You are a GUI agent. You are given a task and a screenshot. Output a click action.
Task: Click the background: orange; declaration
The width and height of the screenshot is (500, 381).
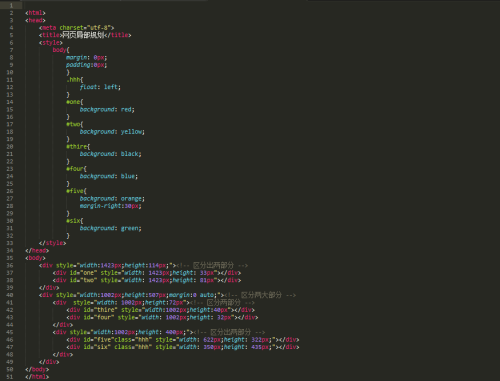point(112,198)
